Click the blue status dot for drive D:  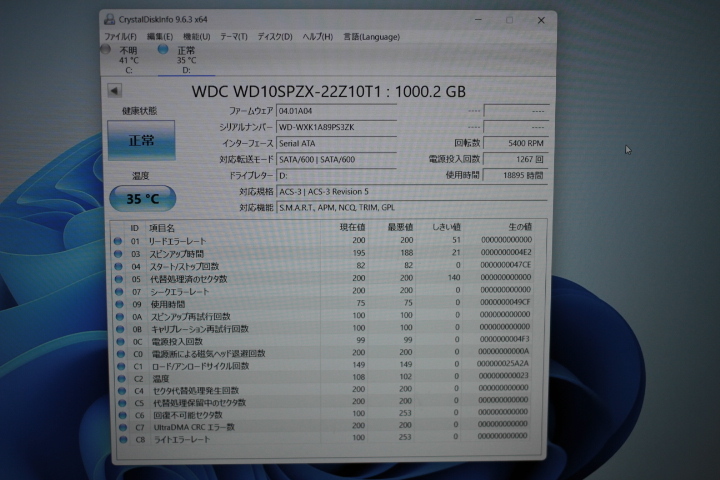tap(163, 49)
